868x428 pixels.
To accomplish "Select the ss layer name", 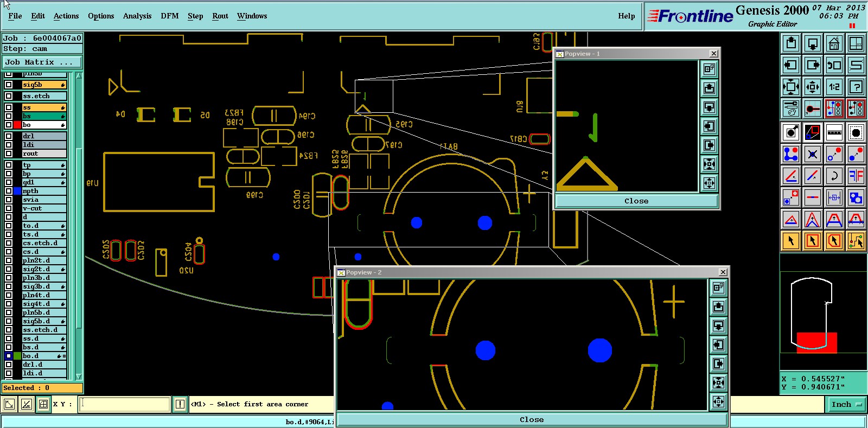I will pos(44,107).
